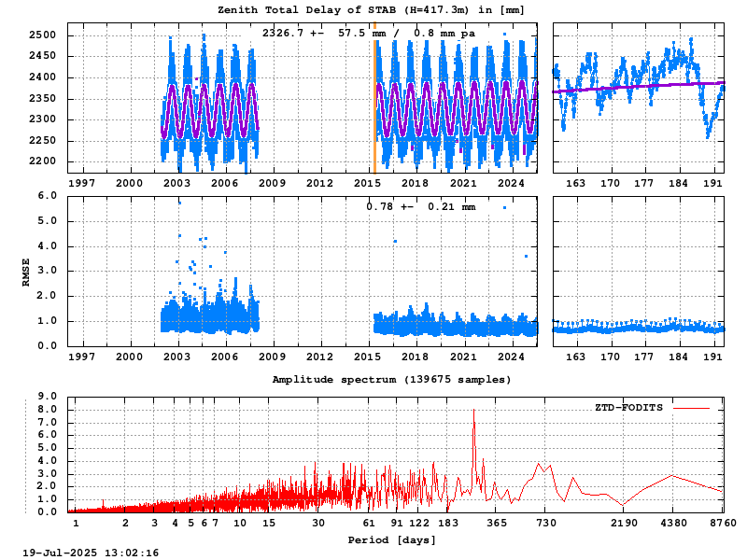747x560 pixels.
Task: Click the '7.0' tick on the spectrum y-axis
Action: coord(47,423)
